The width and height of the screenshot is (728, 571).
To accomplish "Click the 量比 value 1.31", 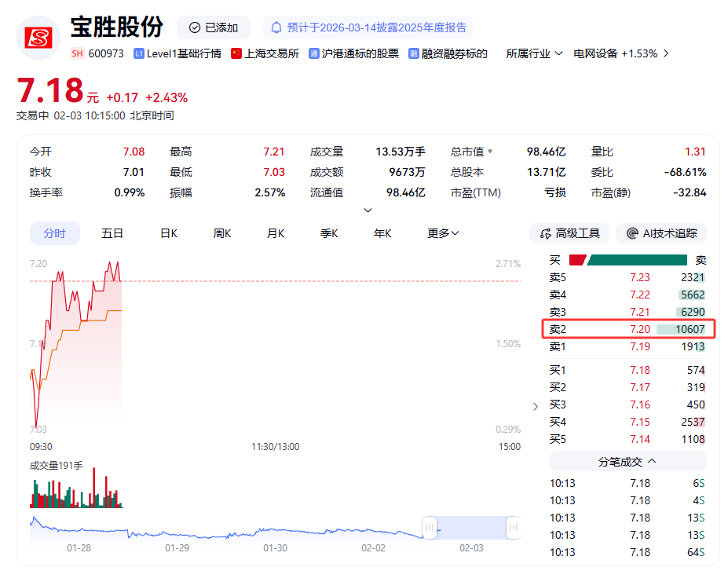I will tap(695, 152).
